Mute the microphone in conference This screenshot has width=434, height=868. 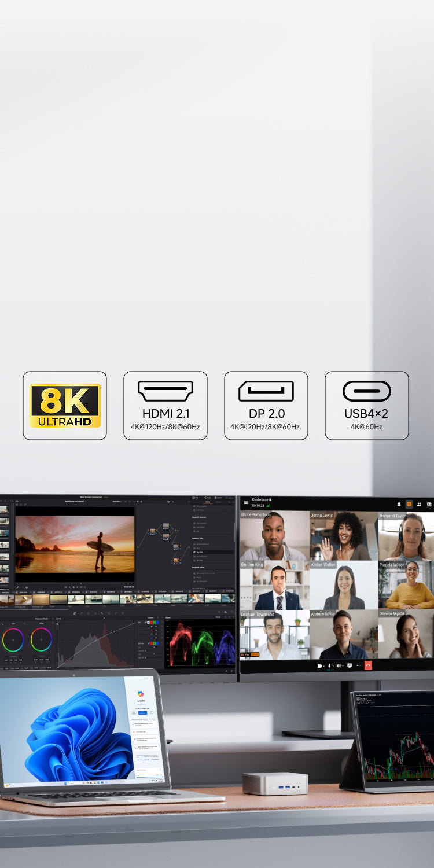tap(330, 665)
